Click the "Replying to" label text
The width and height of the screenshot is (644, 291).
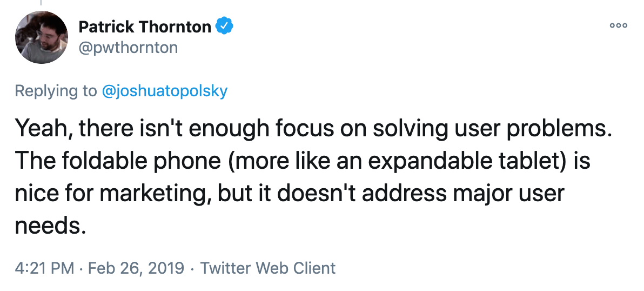click(56, 90)
